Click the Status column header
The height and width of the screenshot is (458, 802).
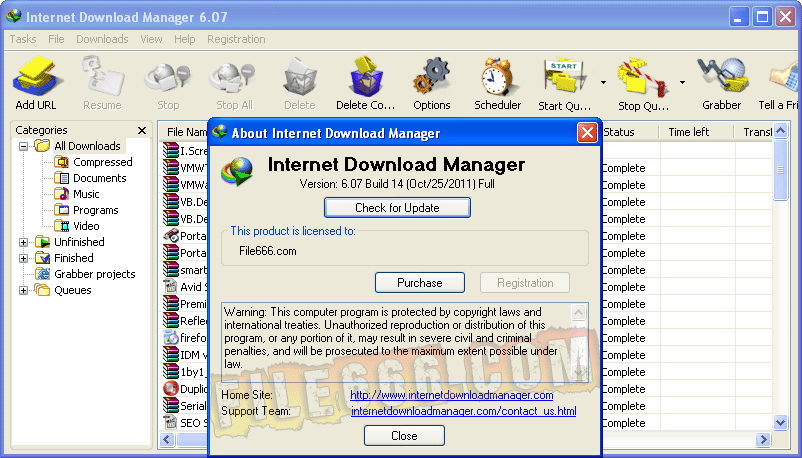(630, 132)
